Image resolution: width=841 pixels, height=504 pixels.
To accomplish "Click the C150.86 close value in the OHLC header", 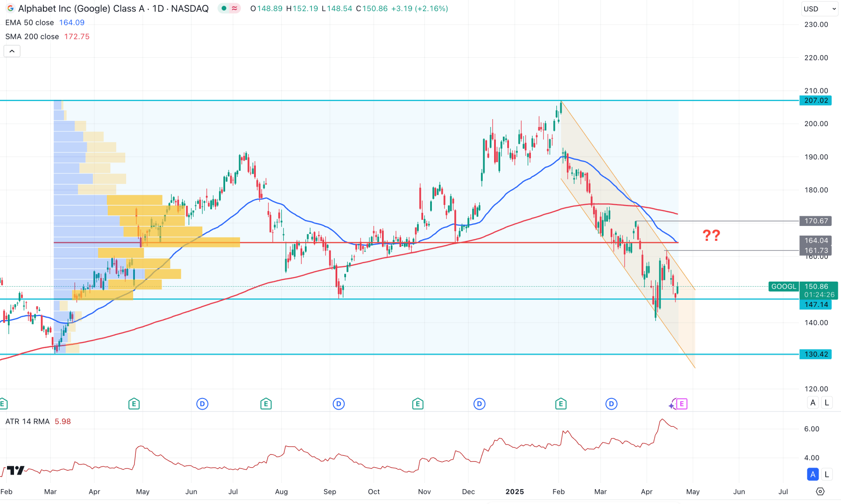I will click(371, 8).
